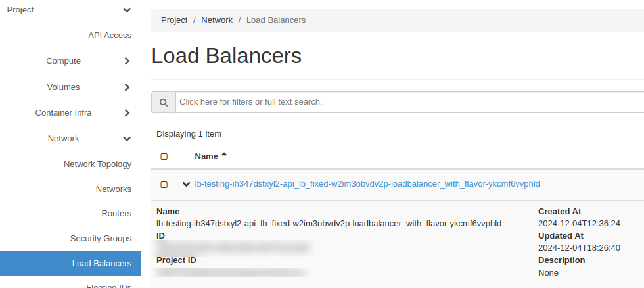Collapse the Network sidebar menu
Image resolution: width=644 pixels, height=288 pixels.
[x=127, y=139]
